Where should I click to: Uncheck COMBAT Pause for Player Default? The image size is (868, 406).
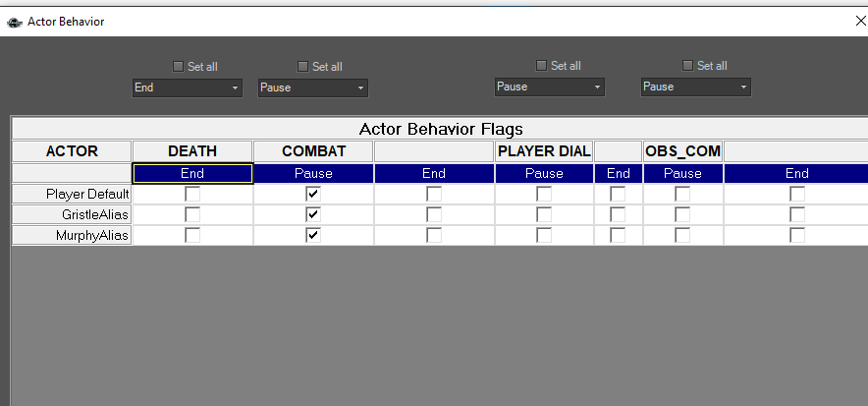pyautogui.click(x=313, y=194)
